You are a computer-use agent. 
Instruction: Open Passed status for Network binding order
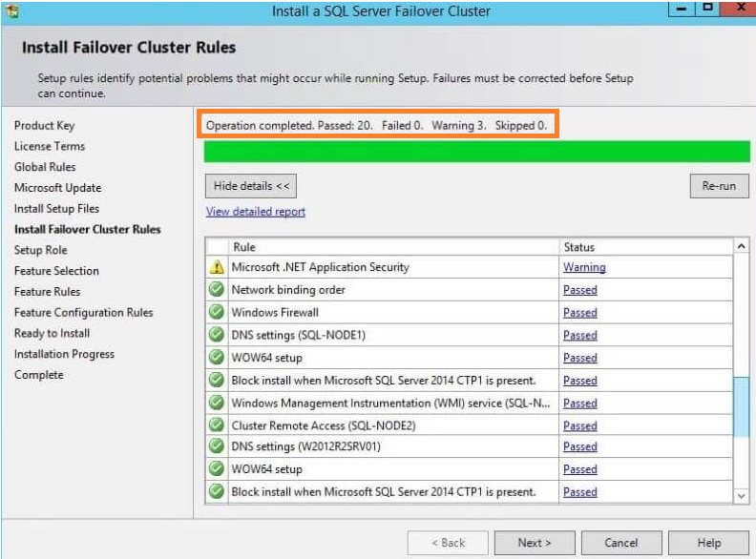click(x=580, y=290)
